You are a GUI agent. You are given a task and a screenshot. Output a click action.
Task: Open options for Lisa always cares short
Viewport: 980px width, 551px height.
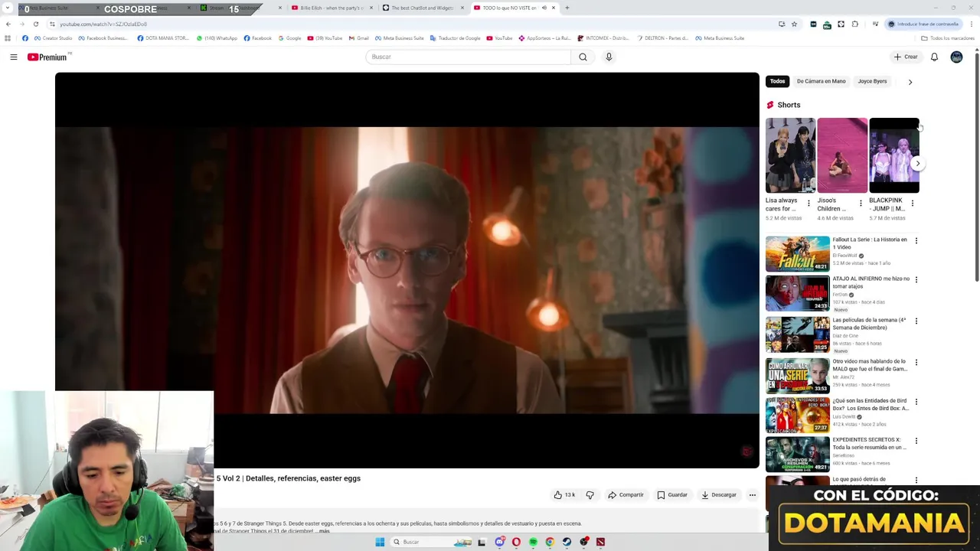(x=808, y=203)
